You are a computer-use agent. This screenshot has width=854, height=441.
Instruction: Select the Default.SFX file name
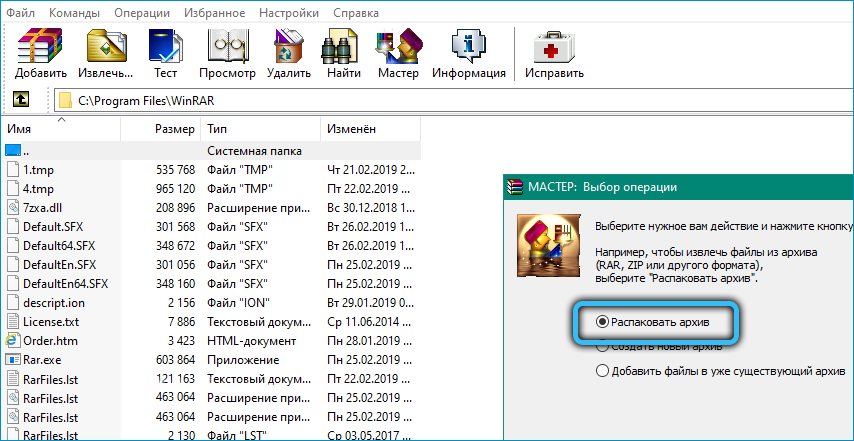53,227
